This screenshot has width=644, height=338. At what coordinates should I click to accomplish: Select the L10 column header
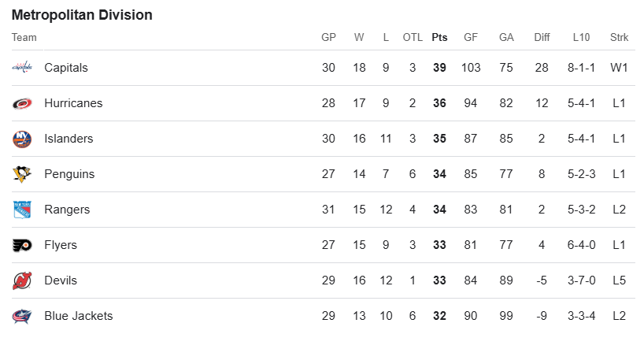tap(581, 37)
